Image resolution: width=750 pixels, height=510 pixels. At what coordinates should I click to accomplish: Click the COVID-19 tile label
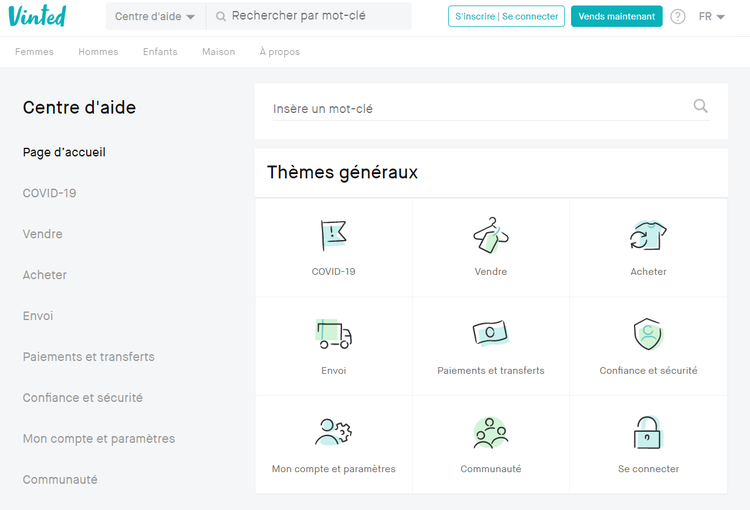(x=333, y=271)
